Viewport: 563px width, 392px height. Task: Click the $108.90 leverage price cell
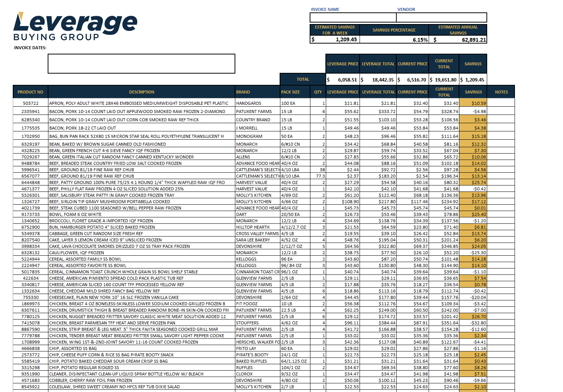click(x=343, y=202)
